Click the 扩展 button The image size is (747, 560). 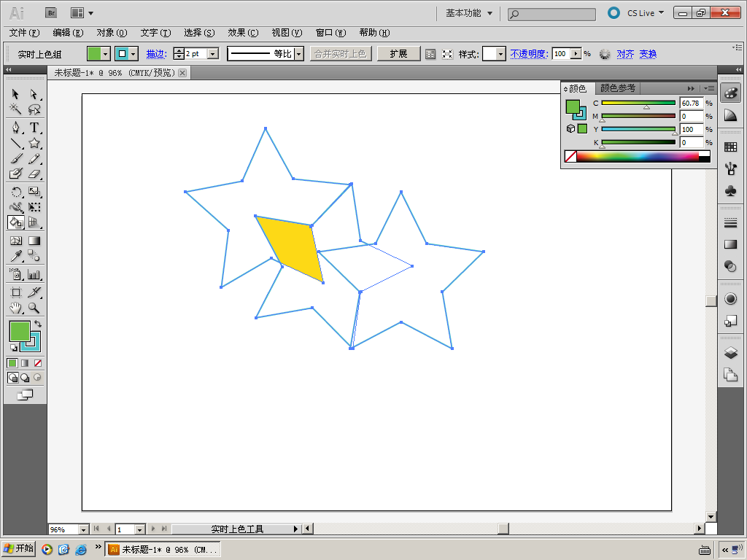click(x=398, y=54)
